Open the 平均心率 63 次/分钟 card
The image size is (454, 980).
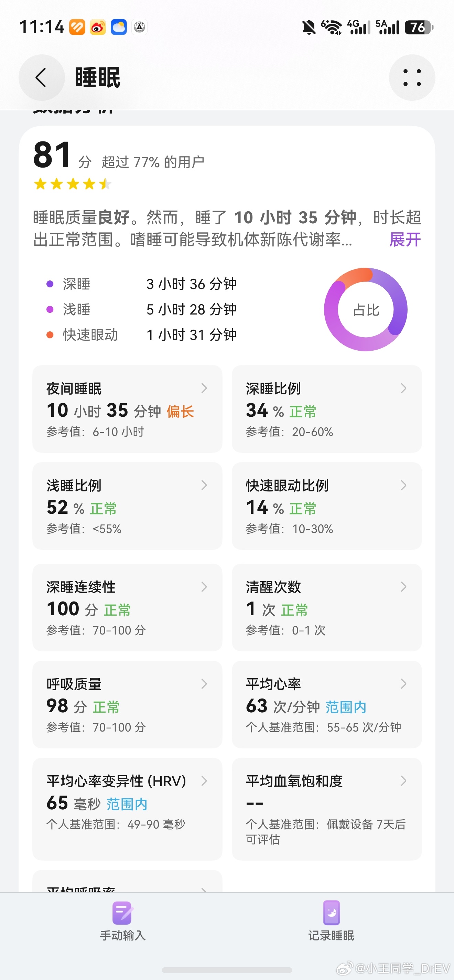pyautogui.click(x=327, y=705)
